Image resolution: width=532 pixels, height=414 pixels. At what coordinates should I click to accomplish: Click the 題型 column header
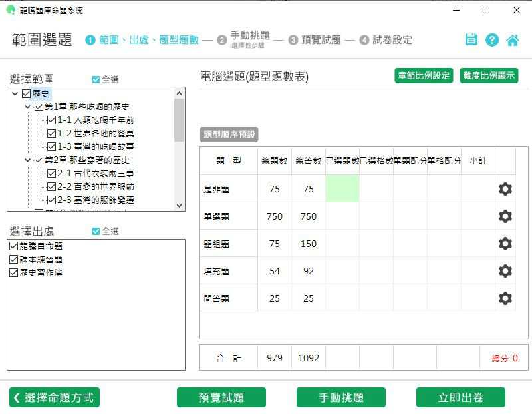229,161
